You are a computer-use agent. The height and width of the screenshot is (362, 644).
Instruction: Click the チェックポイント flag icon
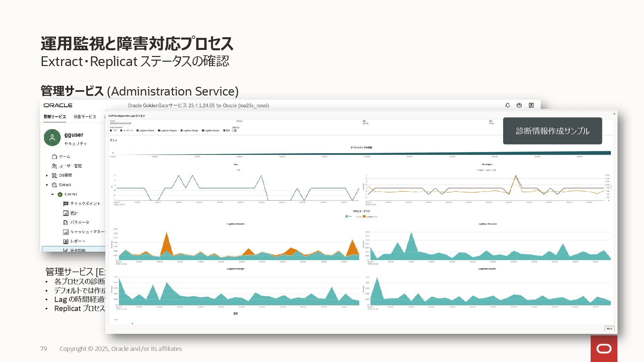tap(66, 203)
